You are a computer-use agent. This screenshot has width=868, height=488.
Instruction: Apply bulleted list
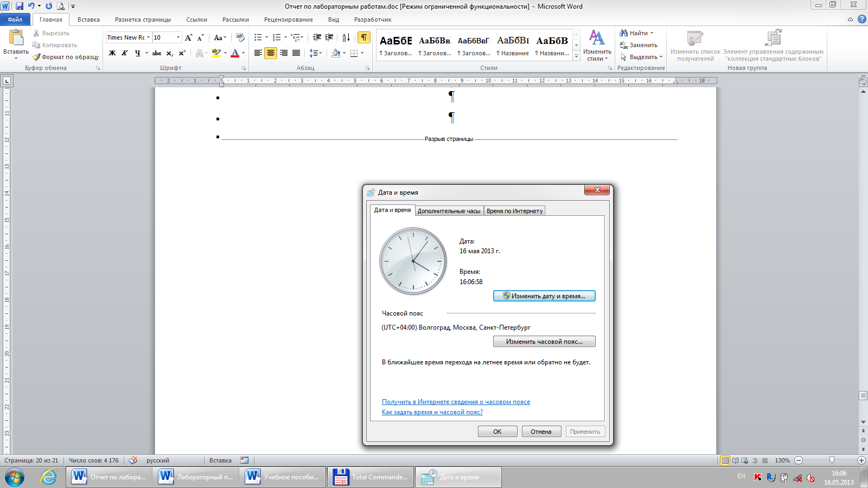[258, 37]
